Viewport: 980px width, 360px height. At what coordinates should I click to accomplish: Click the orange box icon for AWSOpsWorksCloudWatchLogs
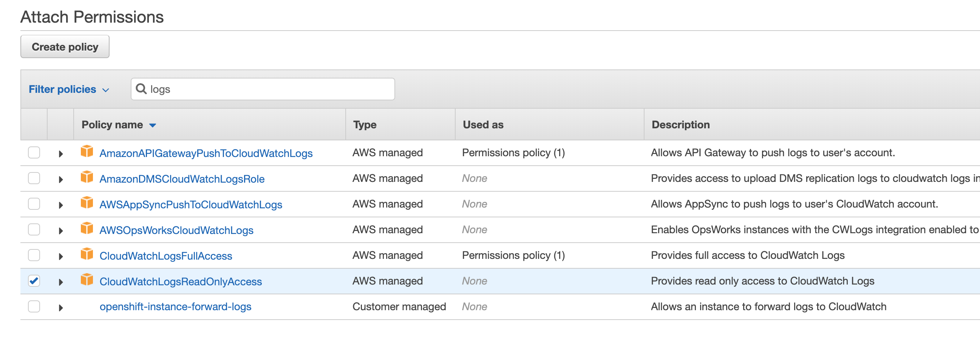tap(87, 228)
